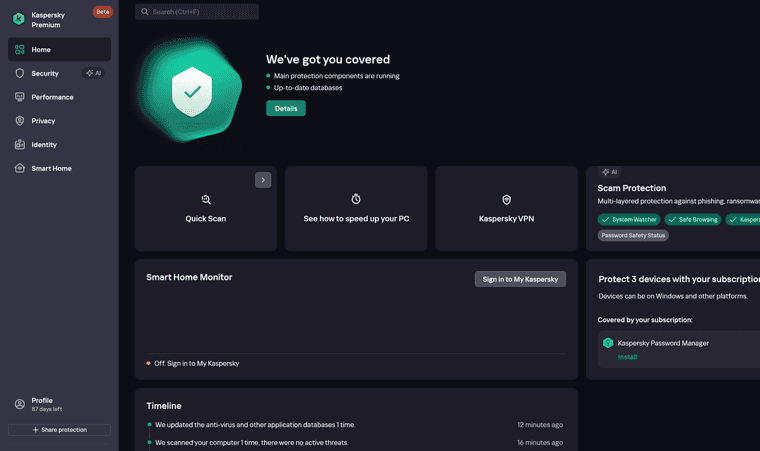
Task: Click '16 minutes ago' timestamp
Action: (540, 443)
